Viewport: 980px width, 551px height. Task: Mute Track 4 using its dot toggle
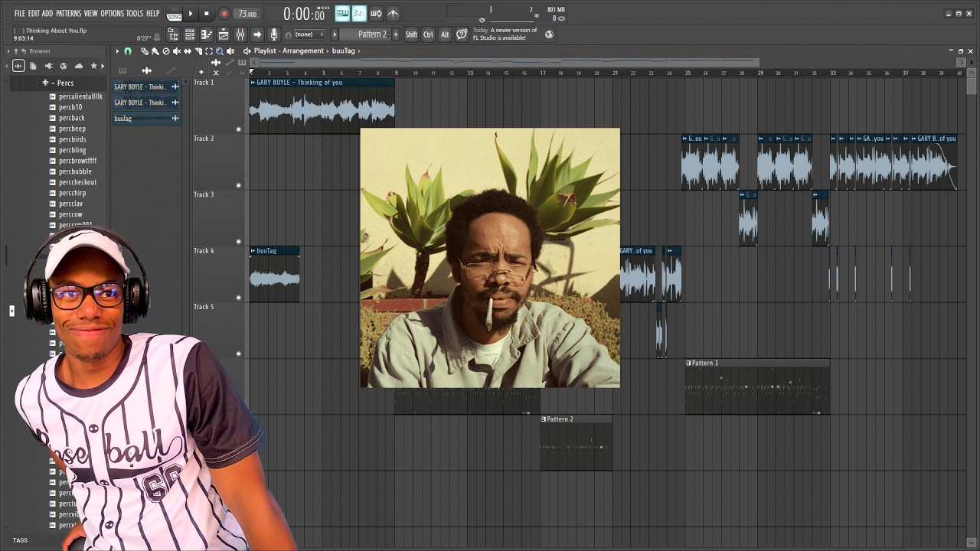coord(238,298)
